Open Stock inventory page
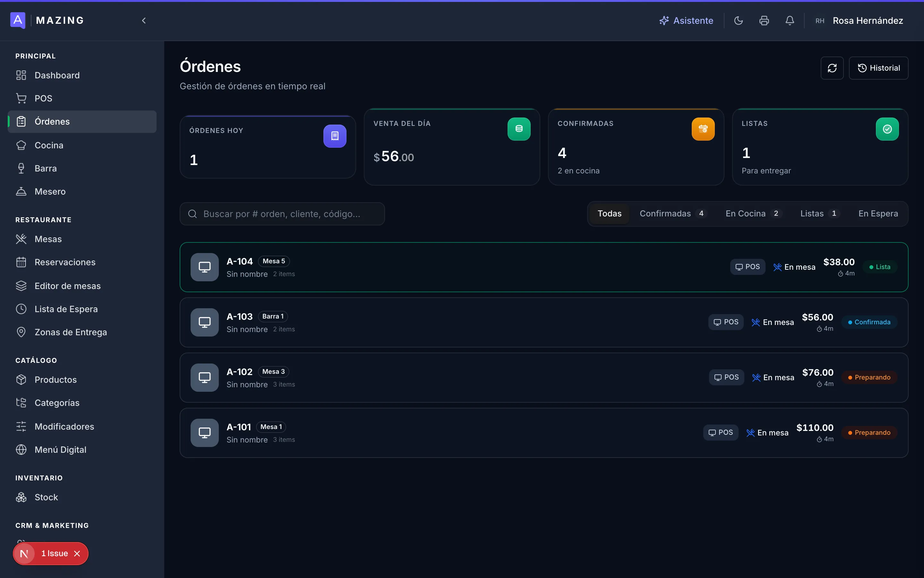Screen dimensions: 924x578 [82, 497]
